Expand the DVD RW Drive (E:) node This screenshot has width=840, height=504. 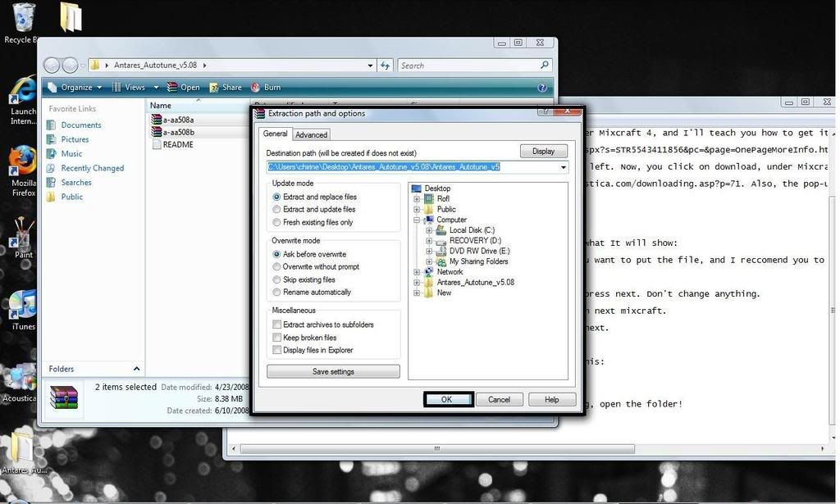tap(429, 251)
